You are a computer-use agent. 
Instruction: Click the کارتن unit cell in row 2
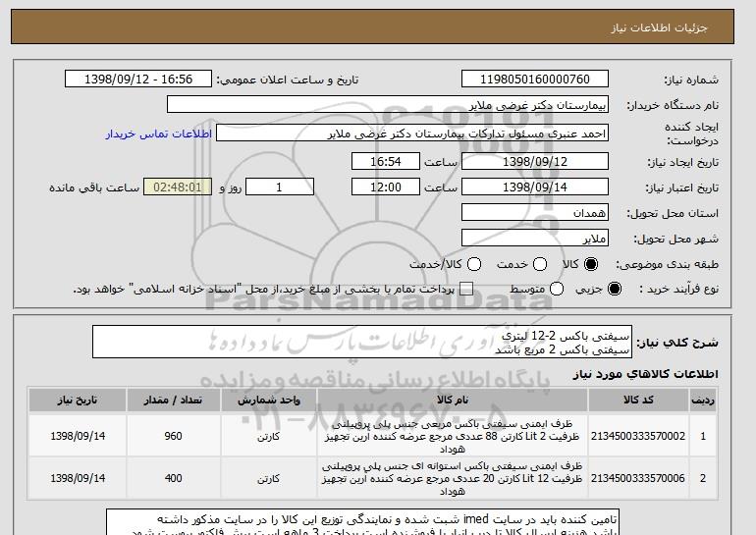click(x=269, y=479)
